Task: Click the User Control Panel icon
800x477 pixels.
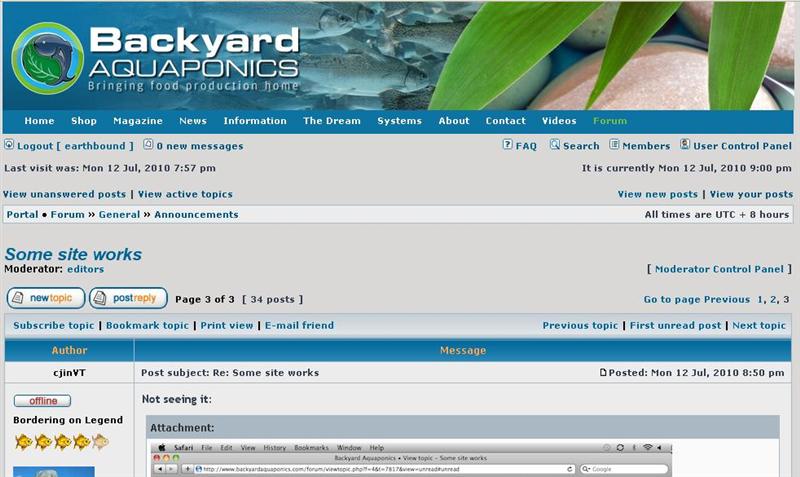Action: point(685,145)
